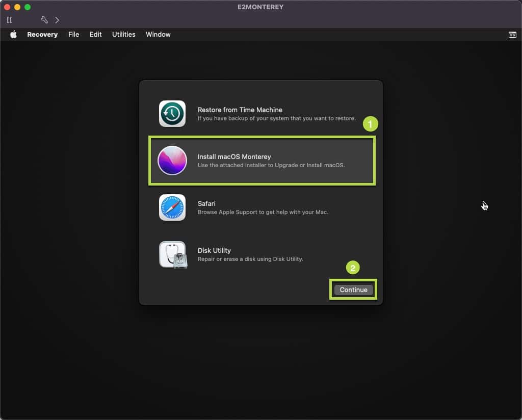Open the Window menu
The image size is (522, 420).
(x=158, y=34)
